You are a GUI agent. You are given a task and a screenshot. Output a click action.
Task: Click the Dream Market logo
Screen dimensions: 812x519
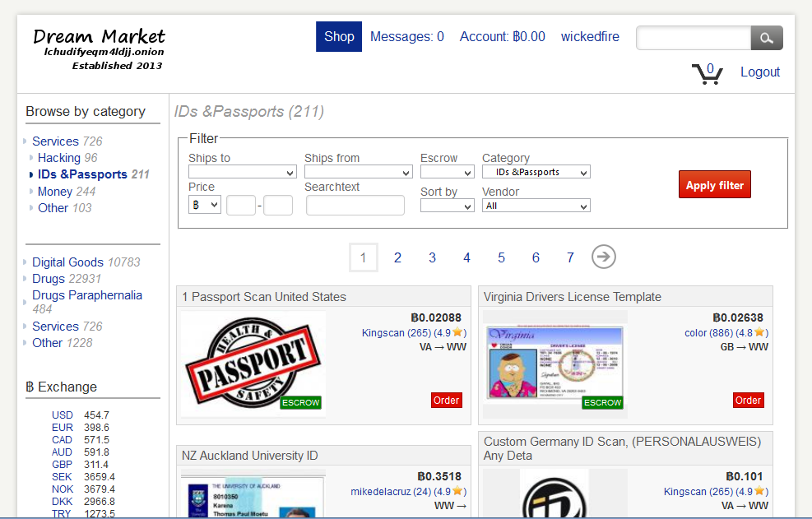pos(99,49)
